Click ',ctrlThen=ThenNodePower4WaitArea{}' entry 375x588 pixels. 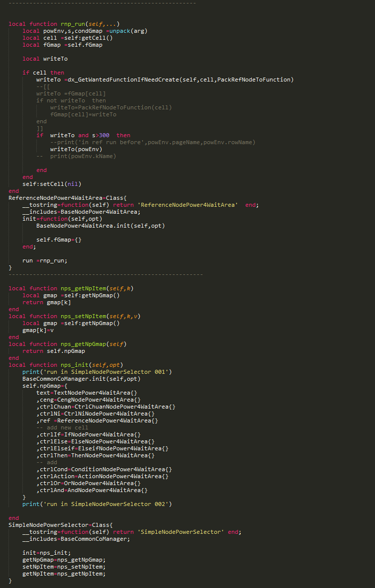[95, 456]
